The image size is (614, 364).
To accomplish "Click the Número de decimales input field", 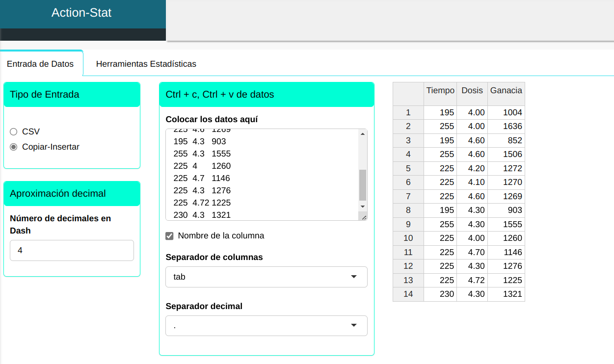I will coord(72,250).
